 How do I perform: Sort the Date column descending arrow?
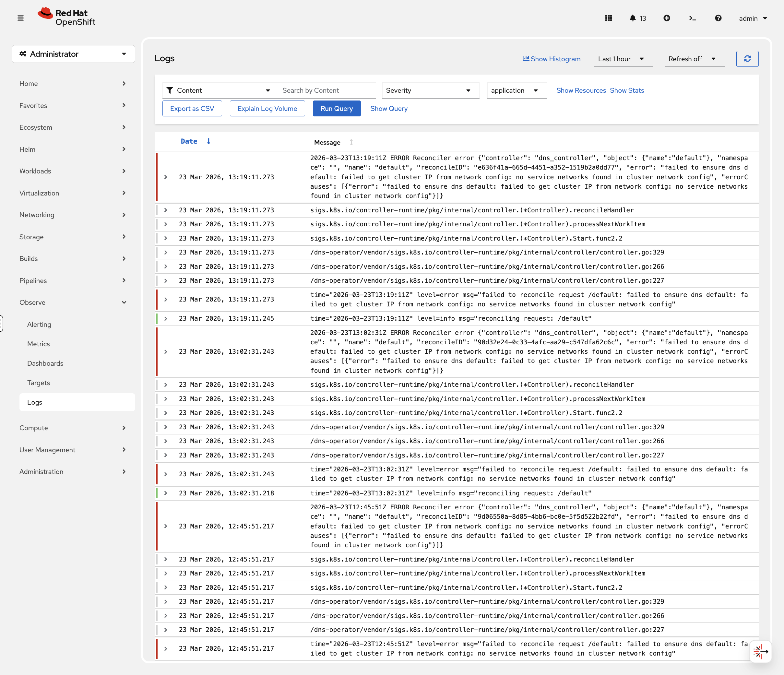tap(208, 141)
